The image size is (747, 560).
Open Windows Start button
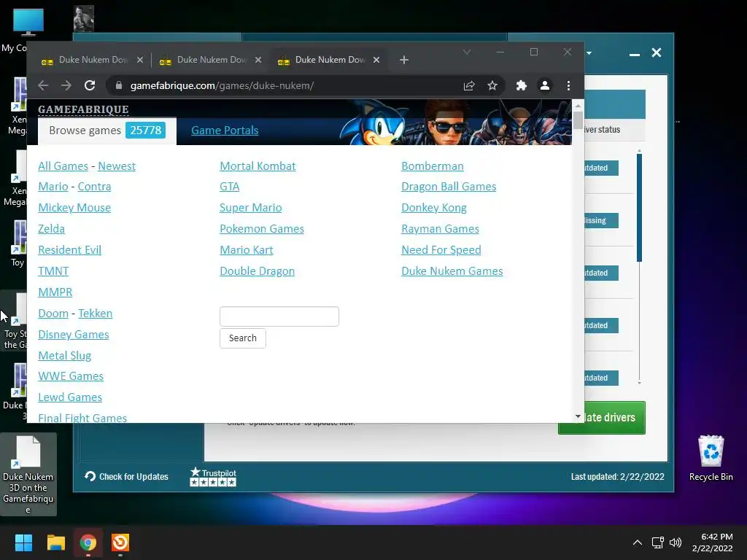(x=23, y=542)
